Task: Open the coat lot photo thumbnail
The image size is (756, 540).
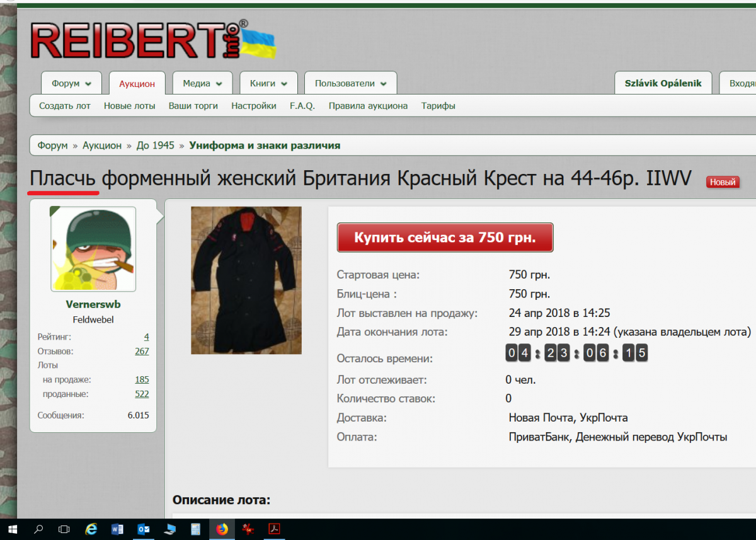Action: 246,280
